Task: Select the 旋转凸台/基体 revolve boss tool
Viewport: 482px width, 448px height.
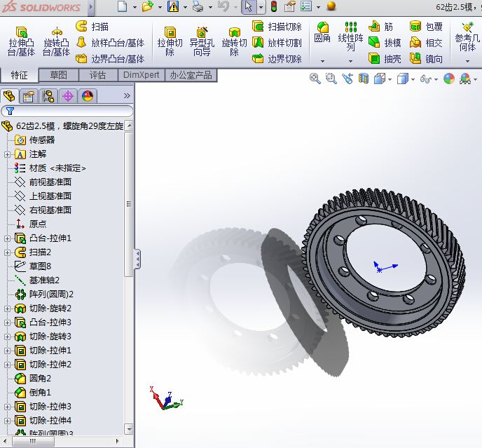Action: [x=56, y=41]
